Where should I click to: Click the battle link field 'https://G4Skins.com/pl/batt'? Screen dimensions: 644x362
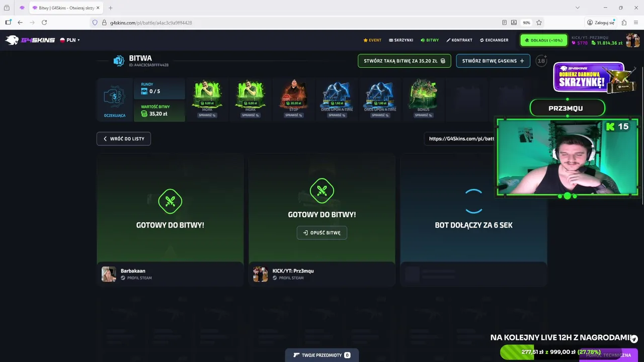(x=460, y=139)
